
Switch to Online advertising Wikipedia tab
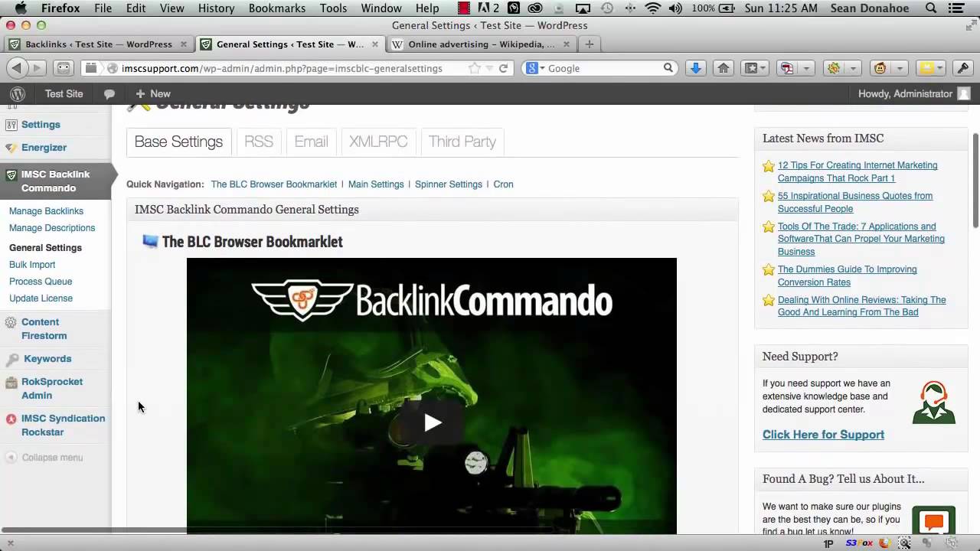pos(482,44)
